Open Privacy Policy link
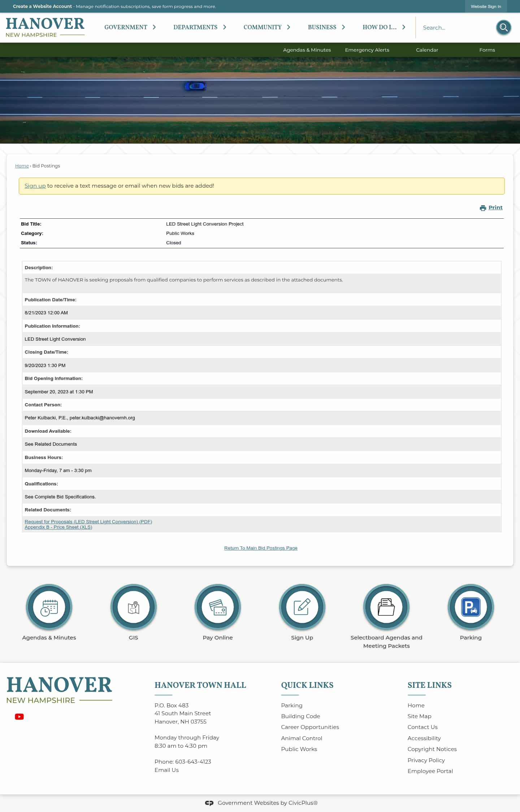 (x=426, y=760)
